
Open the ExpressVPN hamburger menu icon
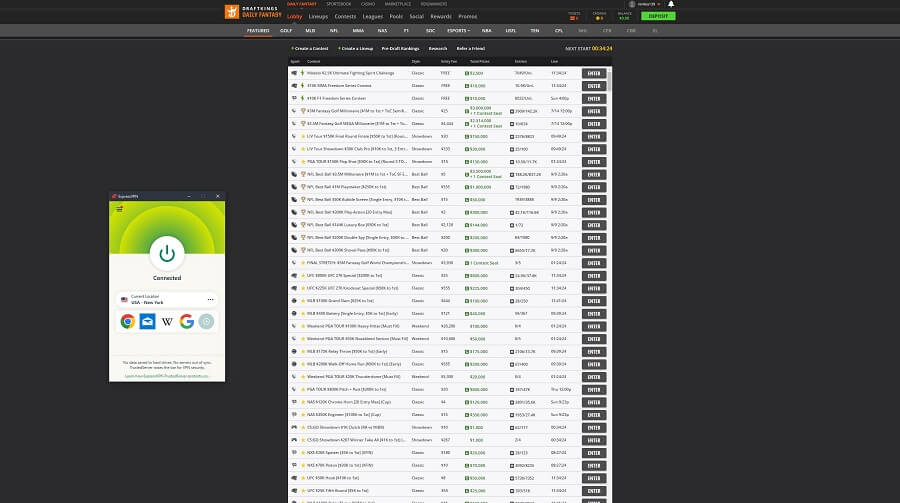pos(119,208)
